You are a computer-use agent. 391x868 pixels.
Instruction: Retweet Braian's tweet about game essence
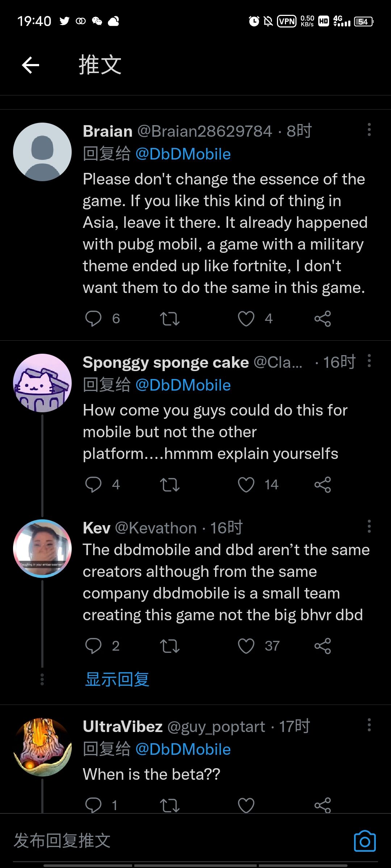pos(170,319)
